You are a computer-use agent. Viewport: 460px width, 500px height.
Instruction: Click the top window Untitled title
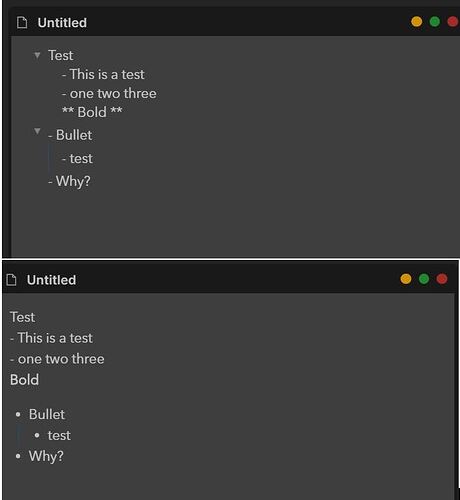pyautogui.click(x=62, y=23)
